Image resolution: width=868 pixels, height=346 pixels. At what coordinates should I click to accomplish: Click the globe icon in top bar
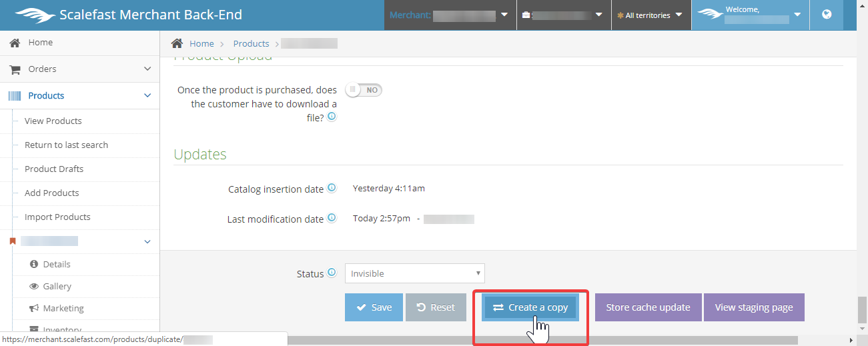point(827,15)
